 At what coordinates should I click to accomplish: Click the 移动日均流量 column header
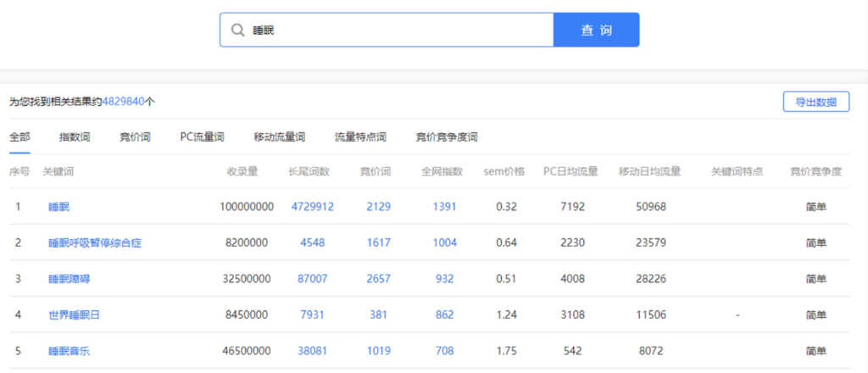[650, 171]
